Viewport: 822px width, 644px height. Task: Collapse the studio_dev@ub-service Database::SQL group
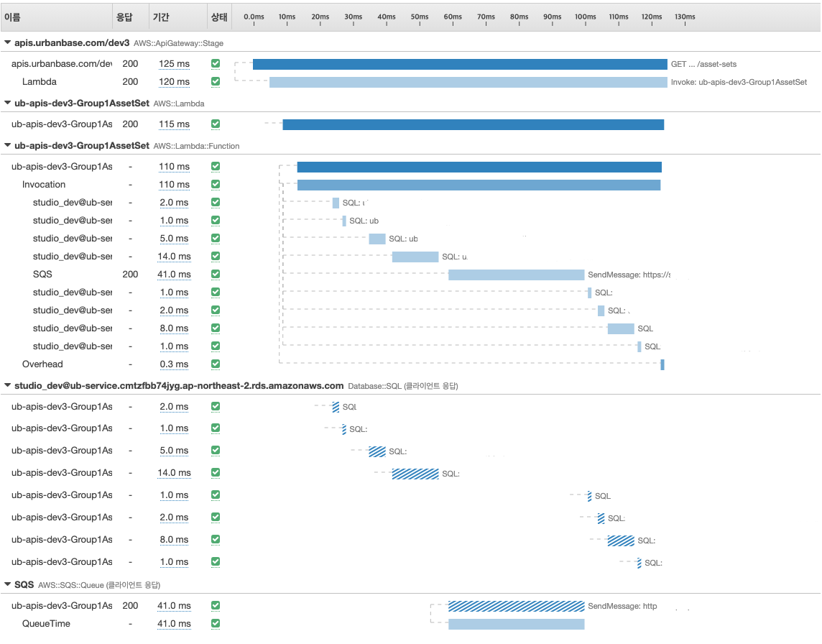pos(8,386)
